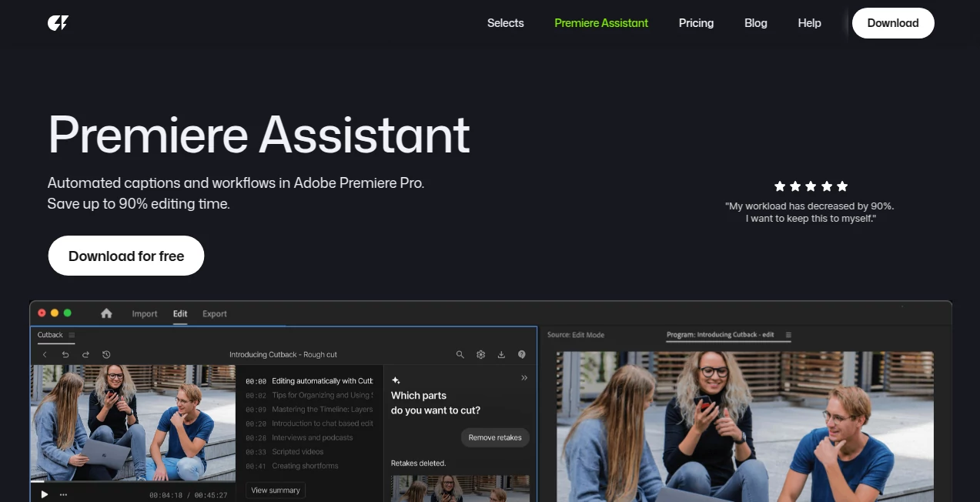Open the Cutback tab hamburger menu
The width and height of the screenshot is (980, 502).
[x=71, y=334]
